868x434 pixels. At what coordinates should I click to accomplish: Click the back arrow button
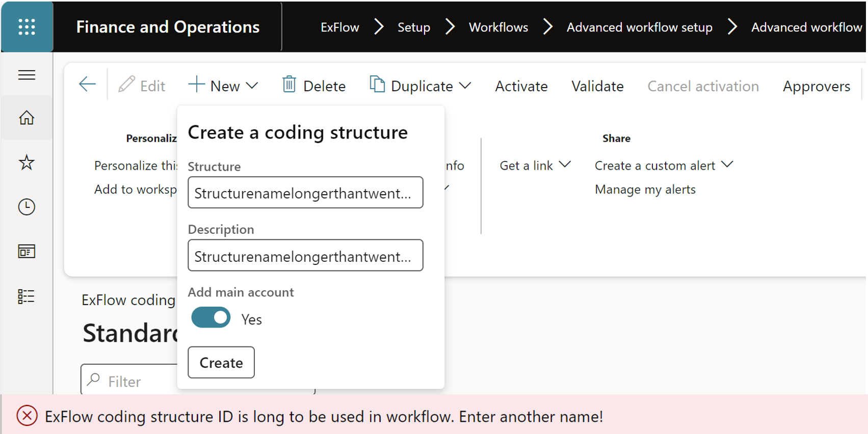click(x=88, y=84)
